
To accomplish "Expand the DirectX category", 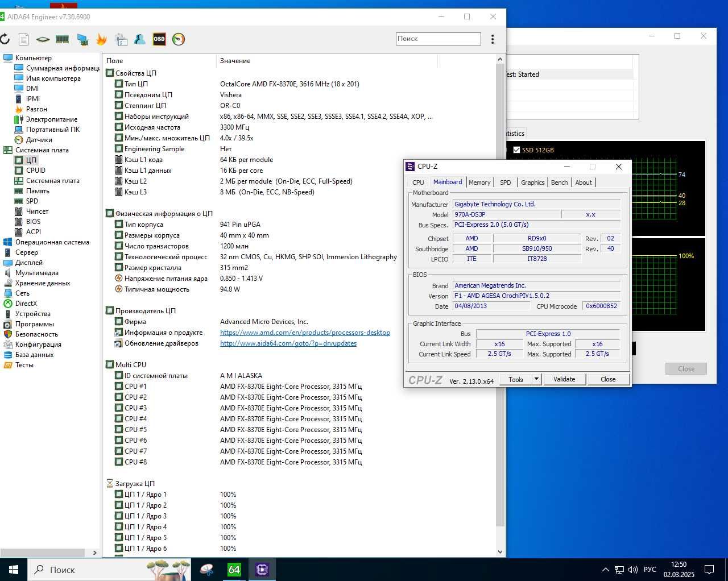I will click(x=26, y=304).
